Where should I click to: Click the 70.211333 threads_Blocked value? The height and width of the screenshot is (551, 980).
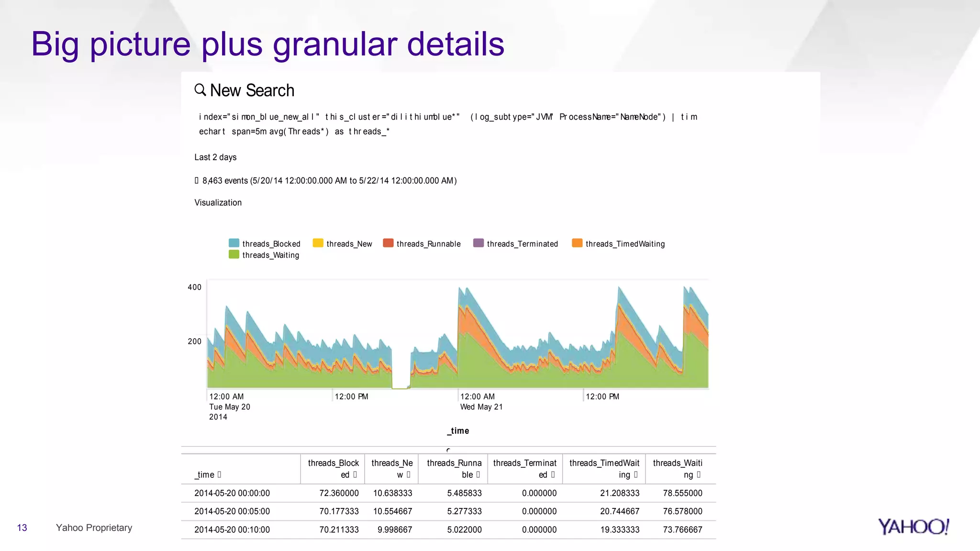(x=339, y=529)
